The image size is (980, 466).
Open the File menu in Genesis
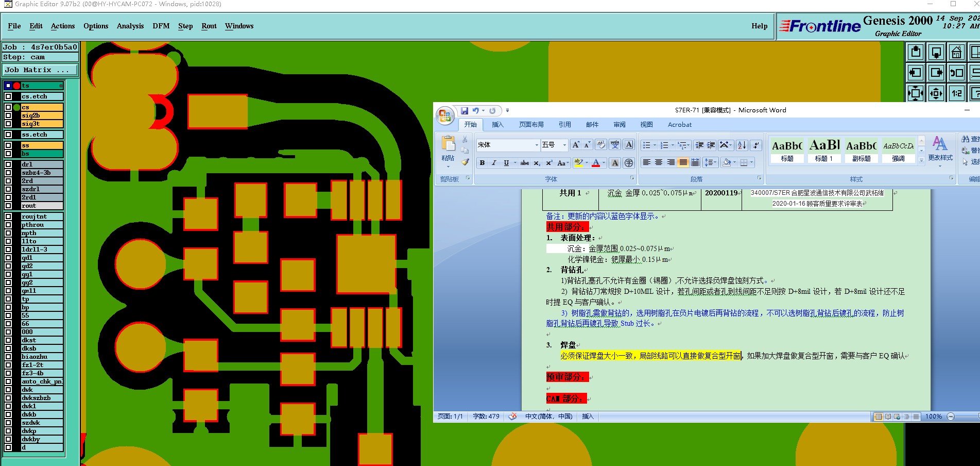tap(14, 26)
